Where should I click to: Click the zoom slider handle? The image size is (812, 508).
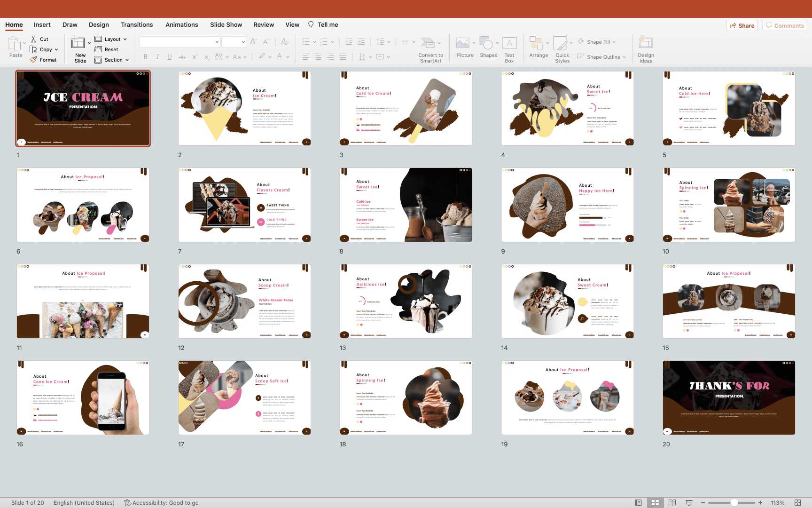point(734,503)
